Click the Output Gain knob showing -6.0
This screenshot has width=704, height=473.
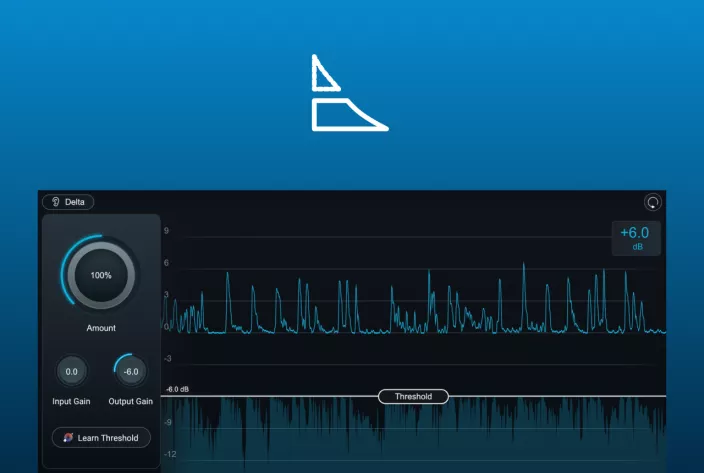[x=130, y=372]
